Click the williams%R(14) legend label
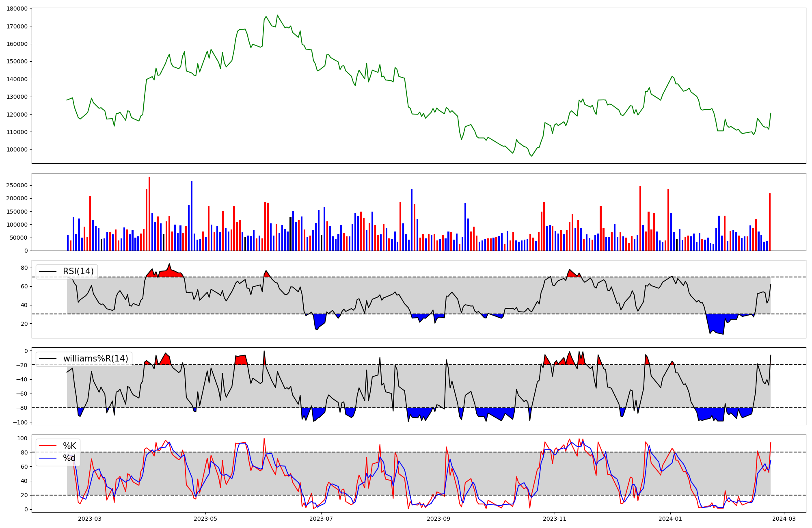This screenshot has height=528, width=812. 95,359
